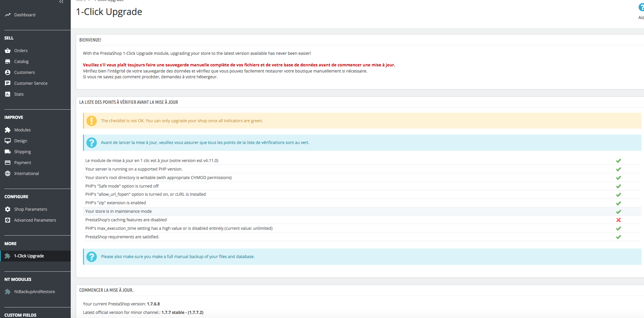Click the Customers person icon
This screenshot has height=318, width=644.
tap(7, 73)
